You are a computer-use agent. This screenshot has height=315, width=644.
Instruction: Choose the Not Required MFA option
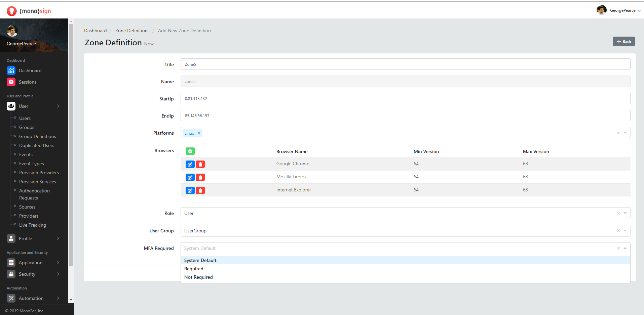[198, 277]
